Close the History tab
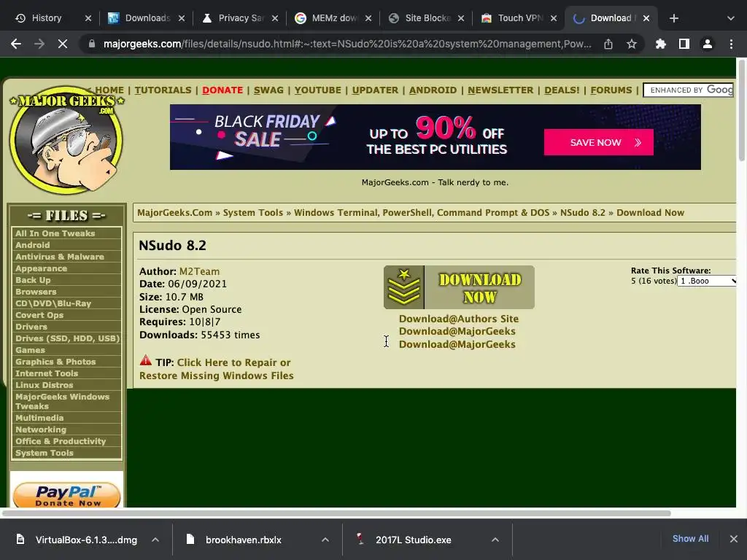 pyautogui.click(x=88, y=18)
